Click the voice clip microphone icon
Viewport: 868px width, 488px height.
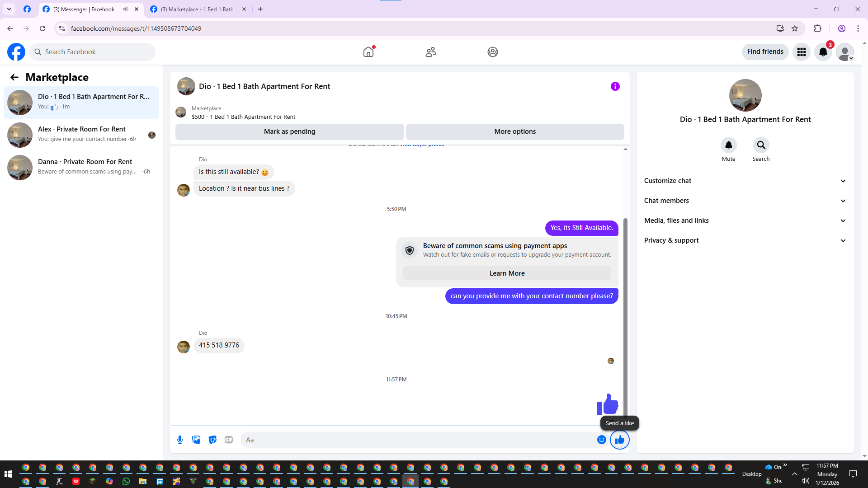coord(180,440)
